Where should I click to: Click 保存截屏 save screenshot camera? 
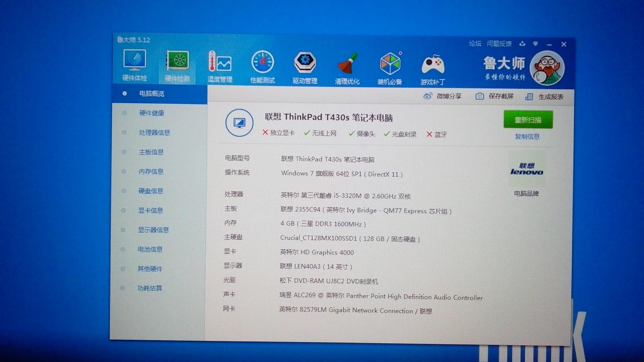click(479, 96)
